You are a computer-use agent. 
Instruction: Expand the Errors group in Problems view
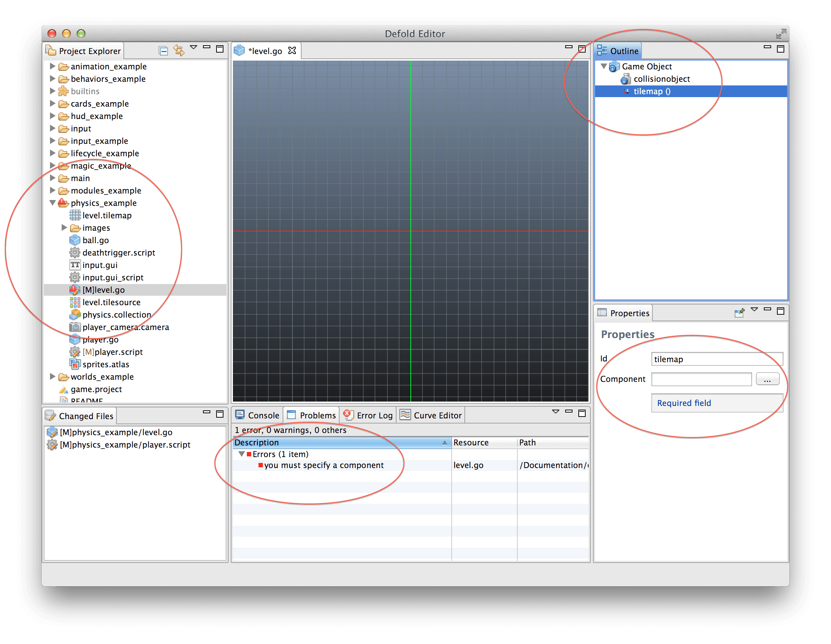241,454
